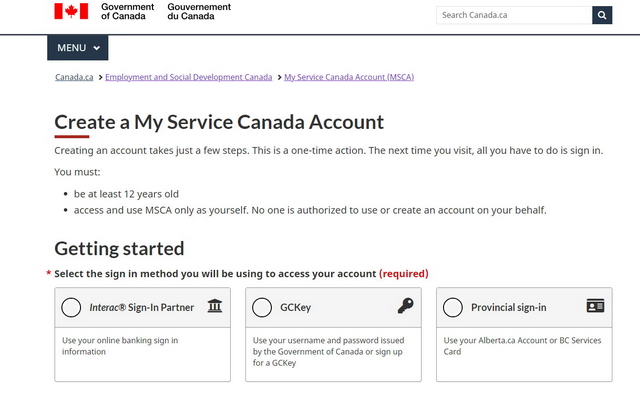640x412 pixels.
Task: Open the Canada.ca breadcrumb link
Action: 74,77
